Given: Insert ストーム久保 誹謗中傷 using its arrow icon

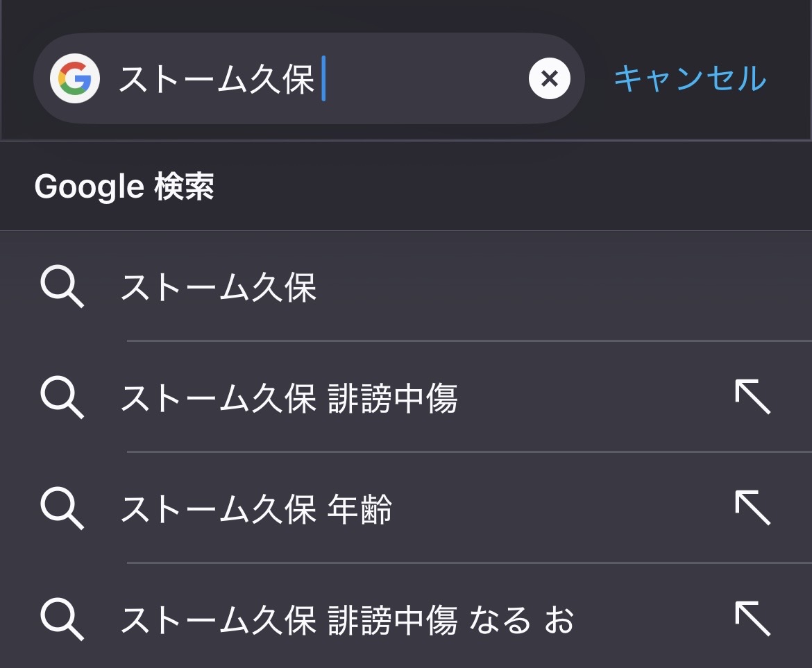Looking at the screenshot, I should pos(752,397).
